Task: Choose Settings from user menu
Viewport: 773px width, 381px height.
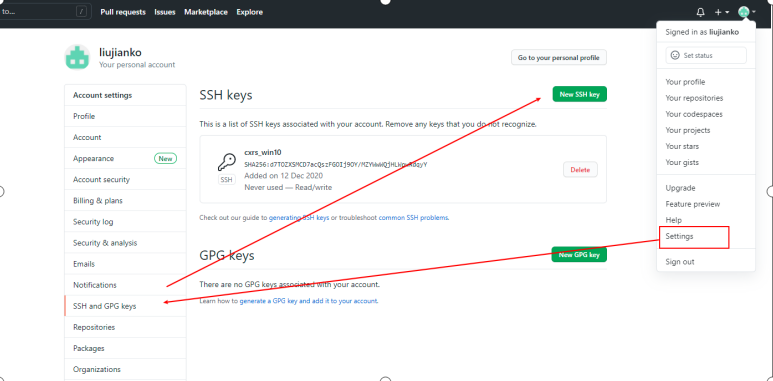Action: pyautogui.click(x=706, y=236)
